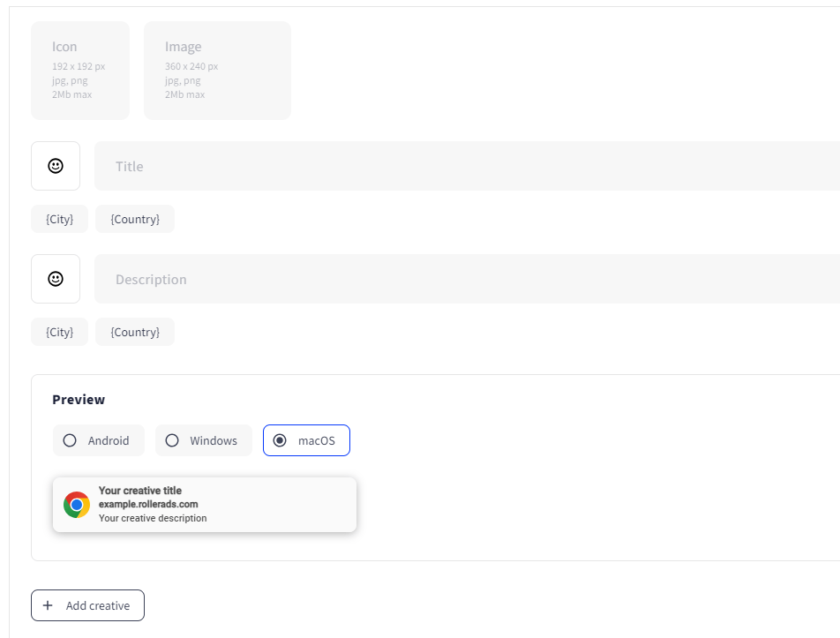Insert the {Country} macro below the Title field
The width and height of the screenshot is (840, 638).
[x=135, y=219]
